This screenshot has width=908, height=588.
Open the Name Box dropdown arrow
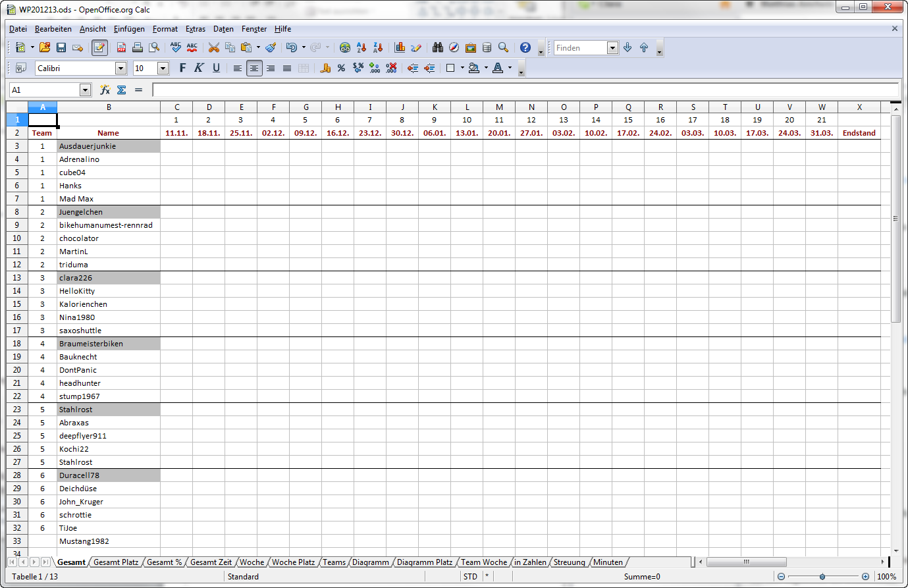pos(85,90)
